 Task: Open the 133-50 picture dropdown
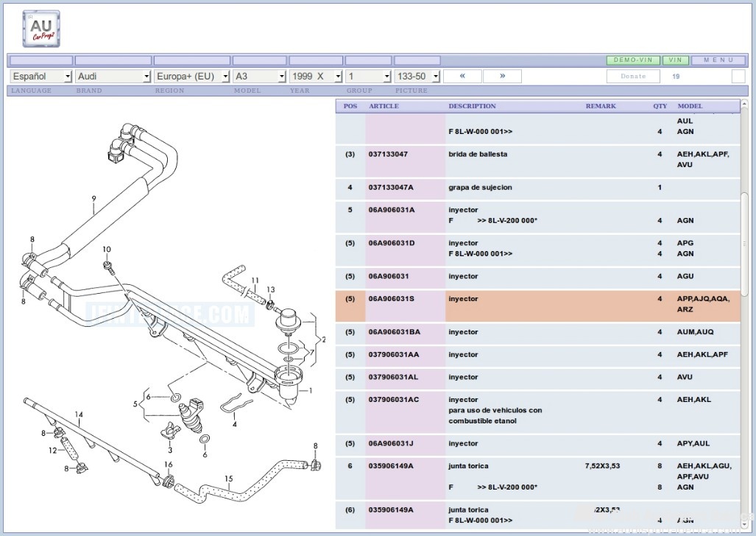click(x=417, y=77)
